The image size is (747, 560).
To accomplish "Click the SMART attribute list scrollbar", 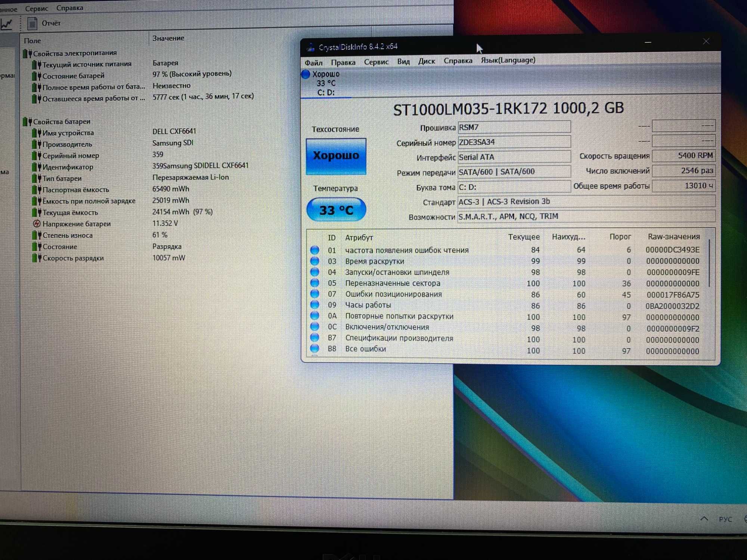I will pyautogui.click(x=709, y=263).
